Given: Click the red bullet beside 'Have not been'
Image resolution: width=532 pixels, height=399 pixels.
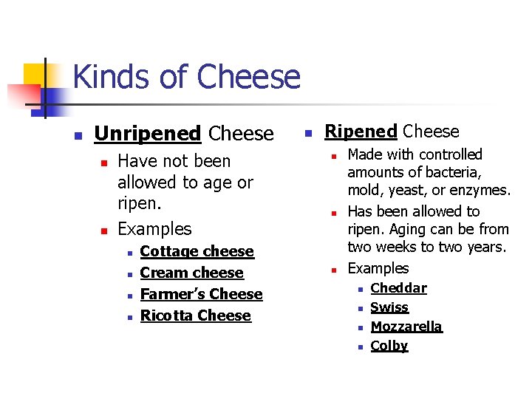Looking at the screenshot, I should (x=104, y=163).
